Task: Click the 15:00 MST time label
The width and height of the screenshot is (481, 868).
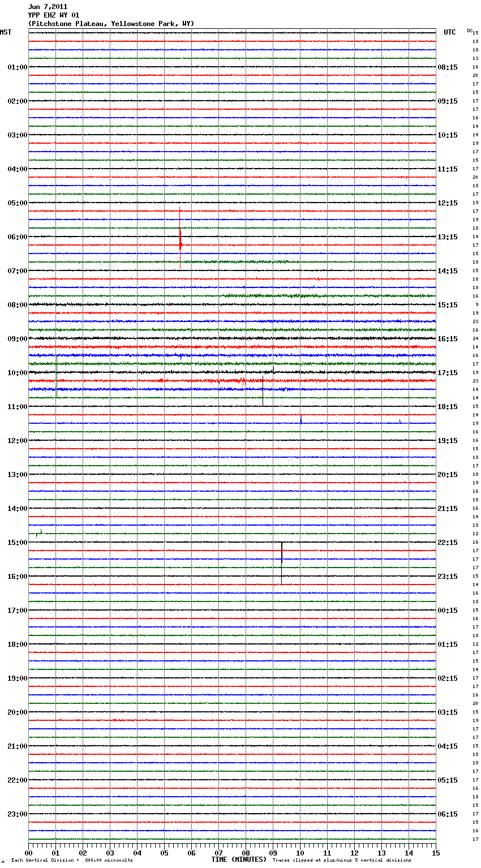Action: (x=18, y=543)
